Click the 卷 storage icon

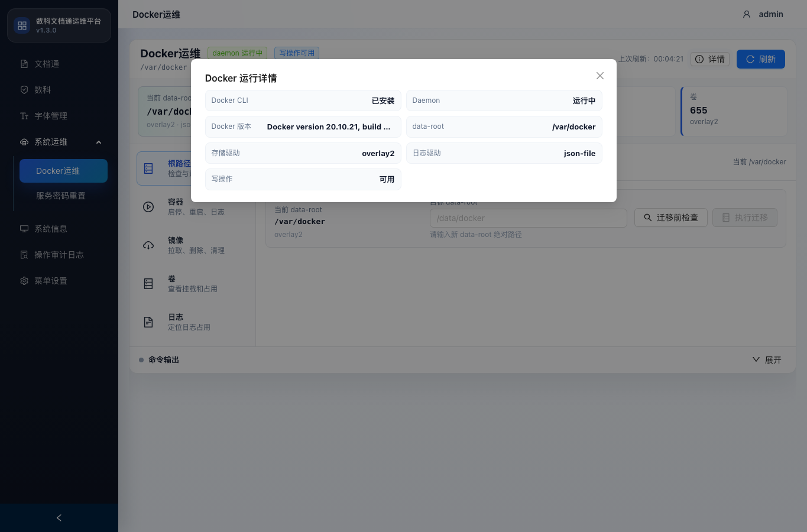click(x=148, y=284)
